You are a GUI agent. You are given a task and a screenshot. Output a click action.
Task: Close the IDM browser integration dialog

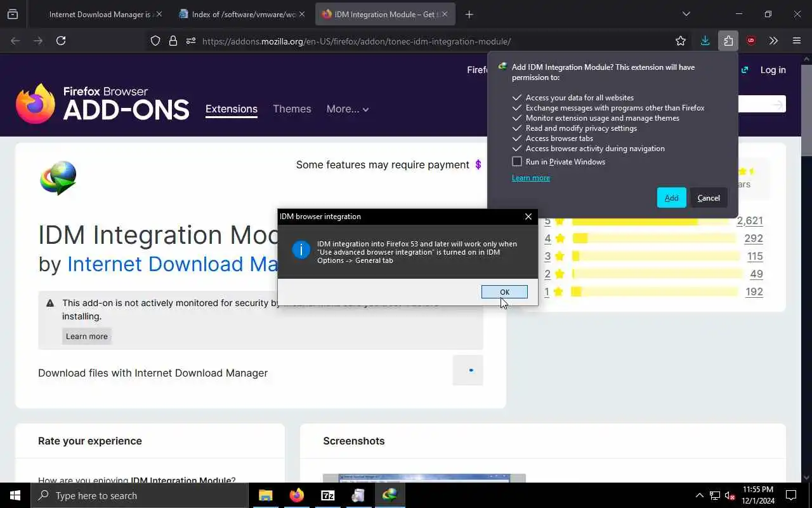click(x=528, y=217)
